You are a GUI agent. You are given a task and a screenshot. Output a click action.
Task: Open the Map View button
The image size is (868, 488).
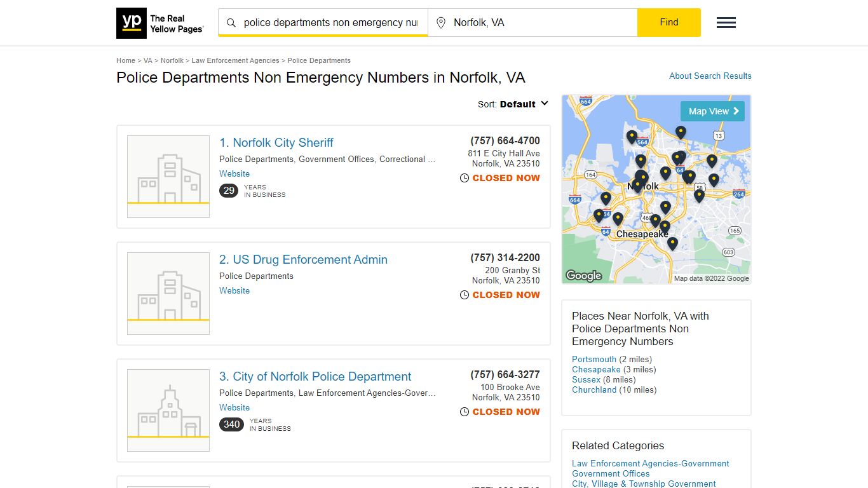point(712,111)
